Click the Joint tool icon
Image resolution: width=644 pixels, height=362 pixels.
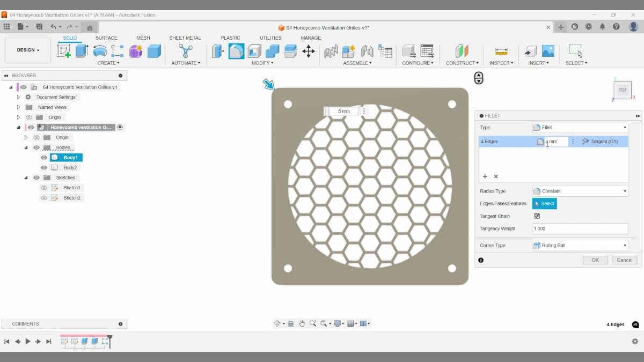[367, 51]
